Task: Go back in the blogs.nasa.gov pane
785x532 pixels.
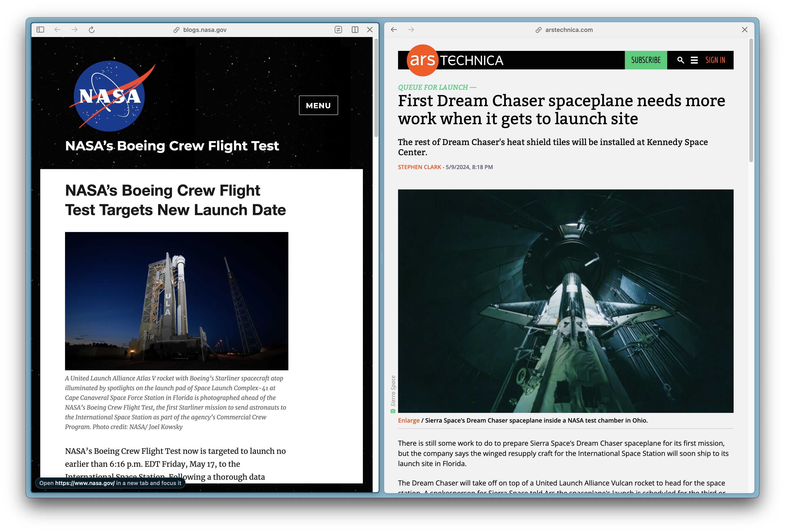Action: [x=57, y=30]
